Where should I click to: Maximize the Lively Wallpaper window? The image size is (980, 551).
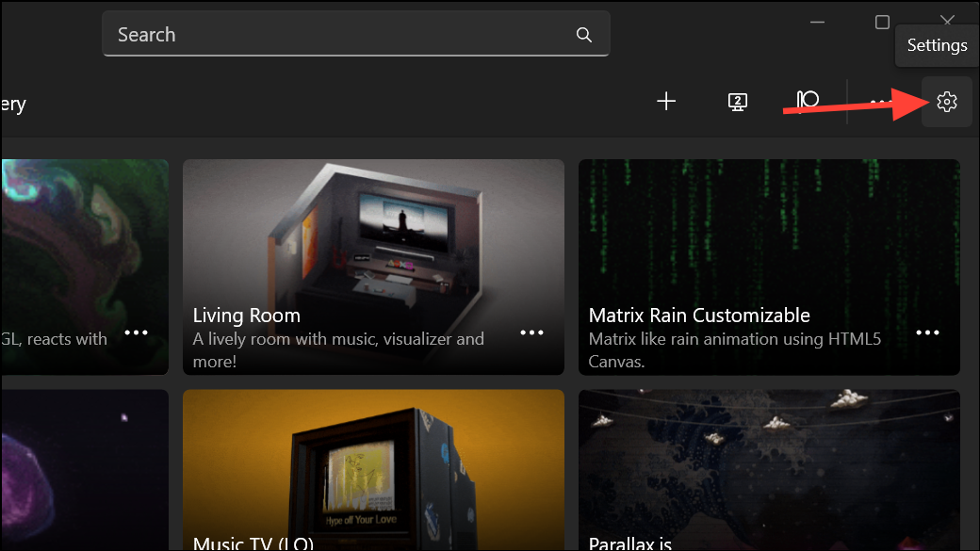882,23
